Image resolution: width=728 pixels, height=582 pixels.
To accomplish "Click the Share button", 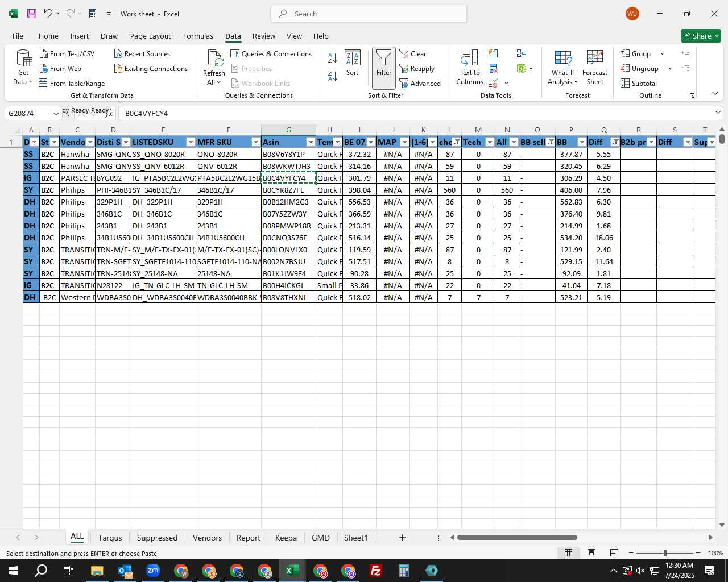I will (x=701, y=36).
